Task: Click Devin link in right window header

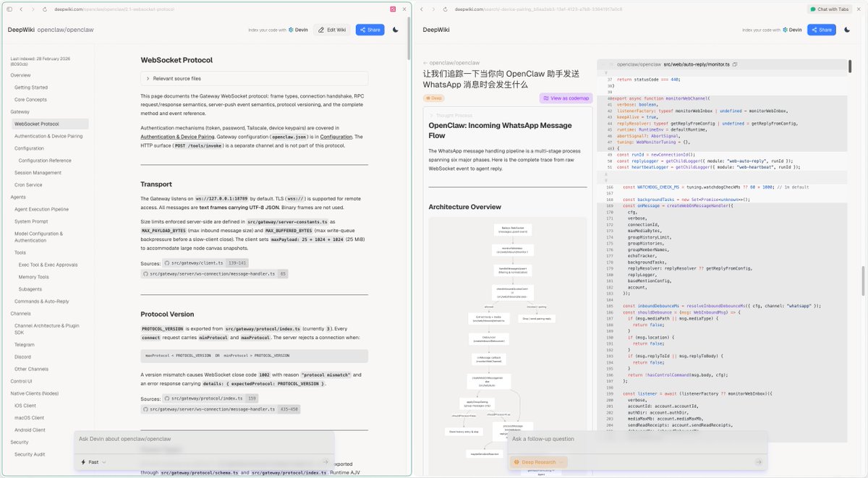Action: [x=792, y=30]
